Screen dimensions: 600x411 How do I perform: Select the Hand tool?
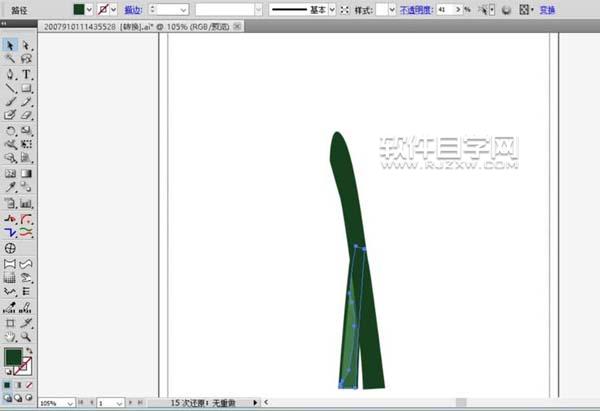(10, 337)
